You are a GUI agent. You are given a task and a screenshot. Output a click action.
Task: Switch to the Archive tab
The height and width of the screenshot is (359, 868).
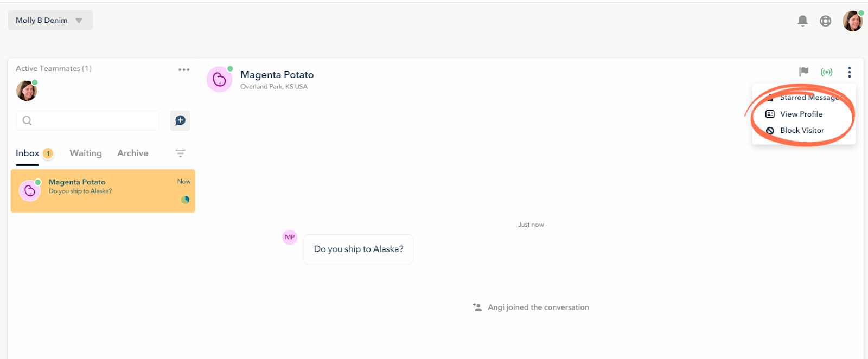(132, 153)
